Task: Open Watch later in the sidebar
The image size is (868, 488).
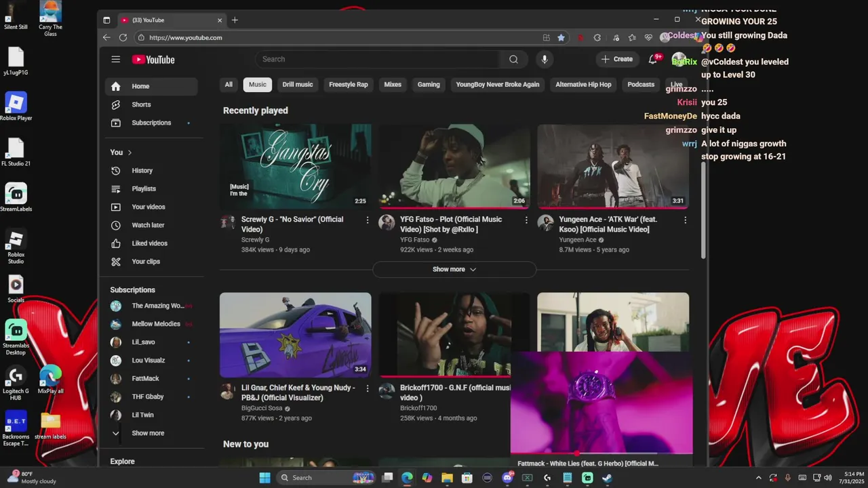Action: tap(151, 225)
